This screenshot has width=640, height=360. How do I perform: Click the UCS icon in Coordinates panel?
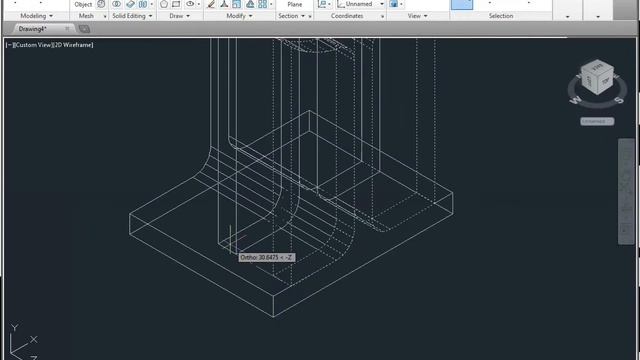tap(322, 4)
